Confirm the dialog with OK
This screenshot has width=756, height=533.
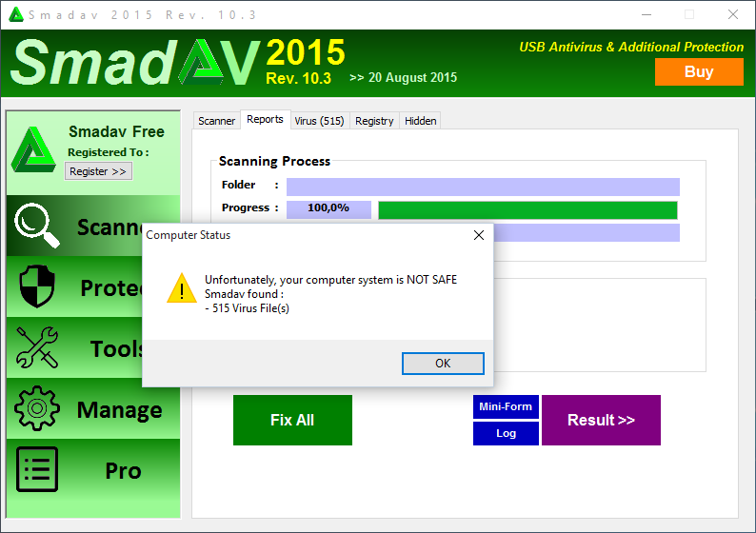tap(443, 364)
